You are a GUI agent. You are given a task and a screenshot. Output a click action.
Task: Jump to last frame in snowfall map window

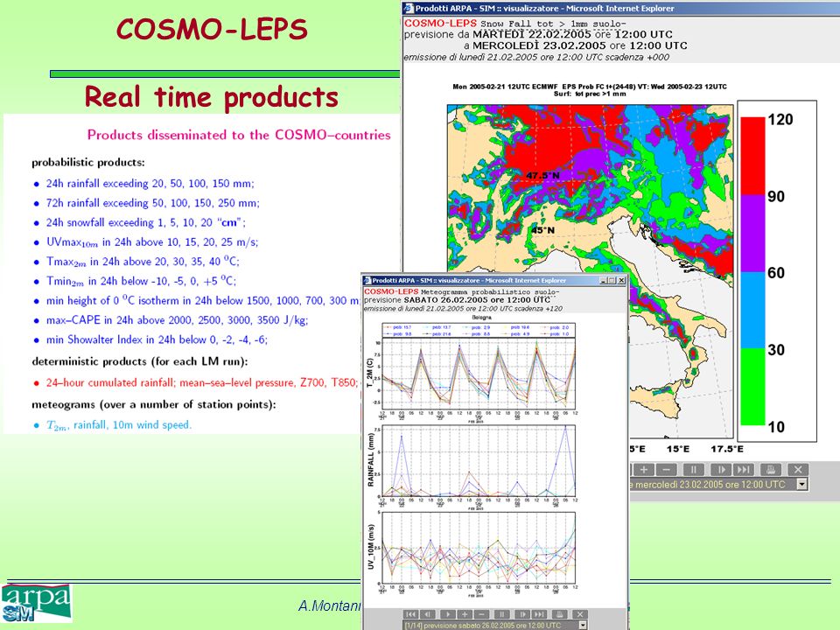(x=743, y=470)
